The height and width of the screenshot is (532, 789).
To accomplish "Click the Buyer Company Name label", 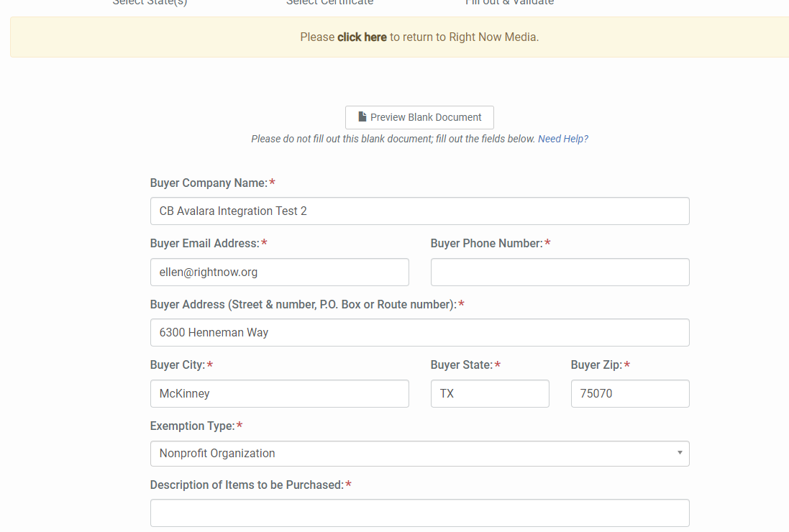I will (209, 183).
